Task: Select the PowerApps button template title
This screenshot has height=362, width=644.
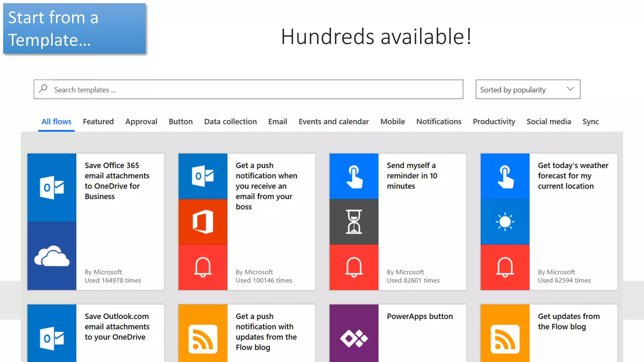Action: (420, 316)
